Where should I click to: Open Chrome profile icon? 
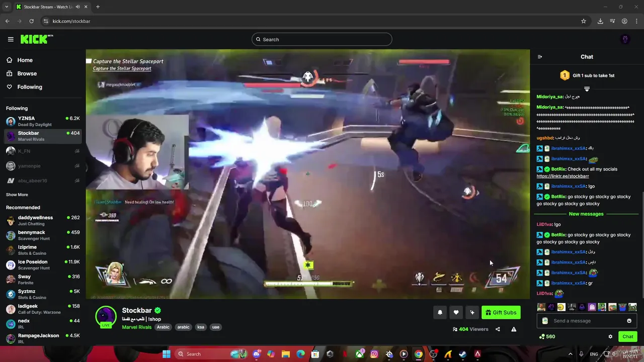(624, 21)
